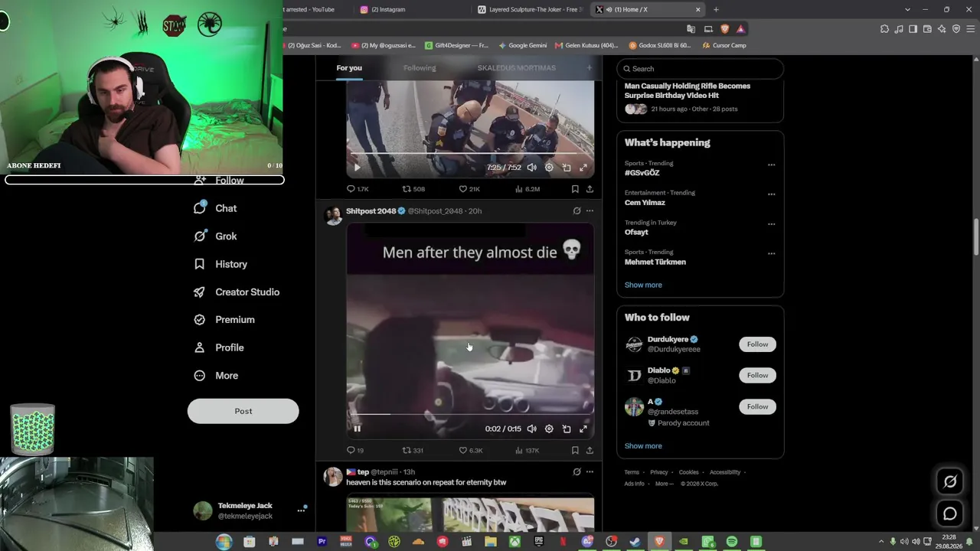Bookmark the Shitpost 2048 post
Screen dimensions: 980x551
click(x=575, y=450)
